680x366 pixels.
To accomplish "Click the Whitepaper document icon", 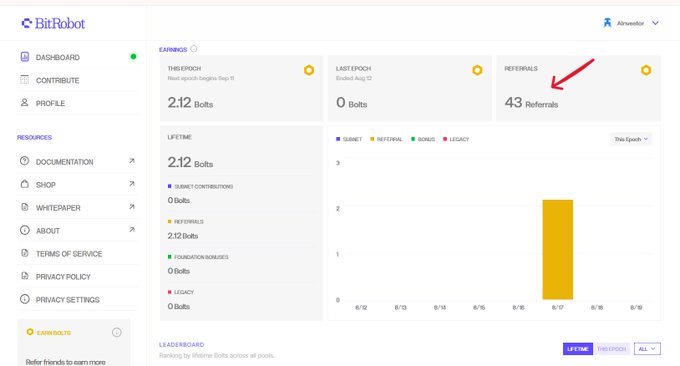I will click(25, 207).
